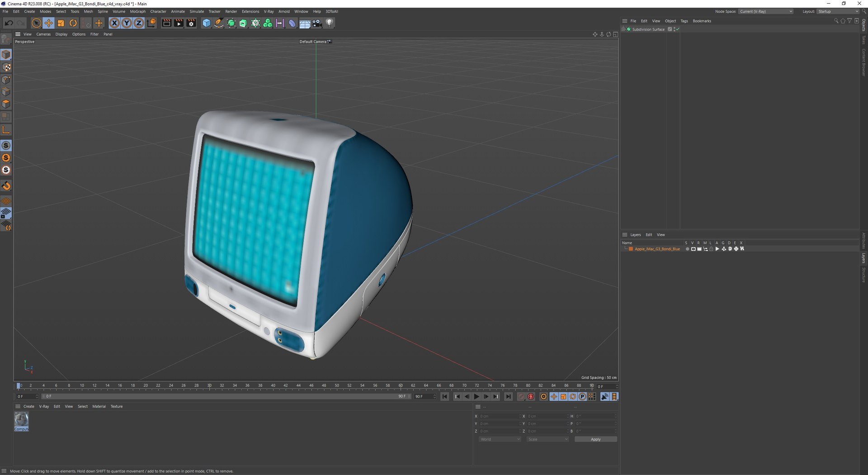Open the Mesh menu

point(88,11)
